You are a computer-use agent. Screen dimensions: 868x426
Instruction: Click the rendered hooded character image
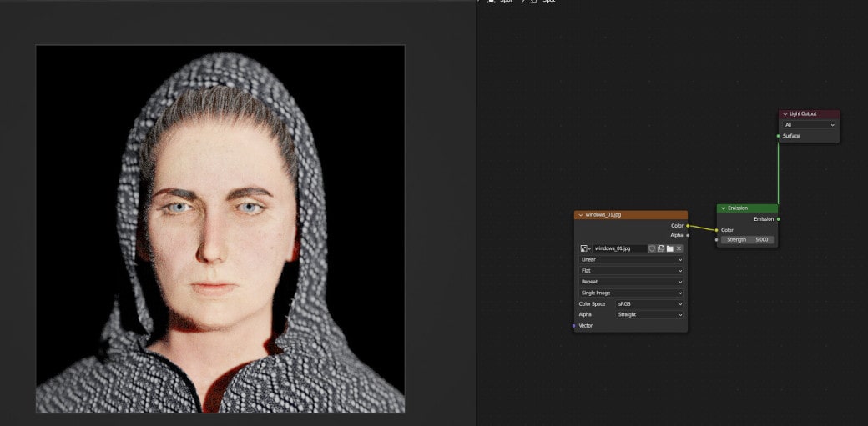click(x=220, y=229)
